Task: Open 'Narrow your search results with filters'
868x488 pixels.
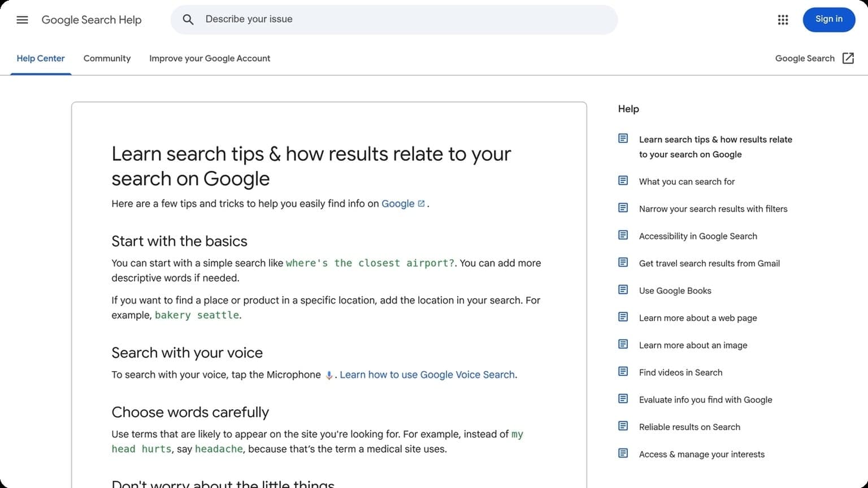Action: [x=713, y=208]
